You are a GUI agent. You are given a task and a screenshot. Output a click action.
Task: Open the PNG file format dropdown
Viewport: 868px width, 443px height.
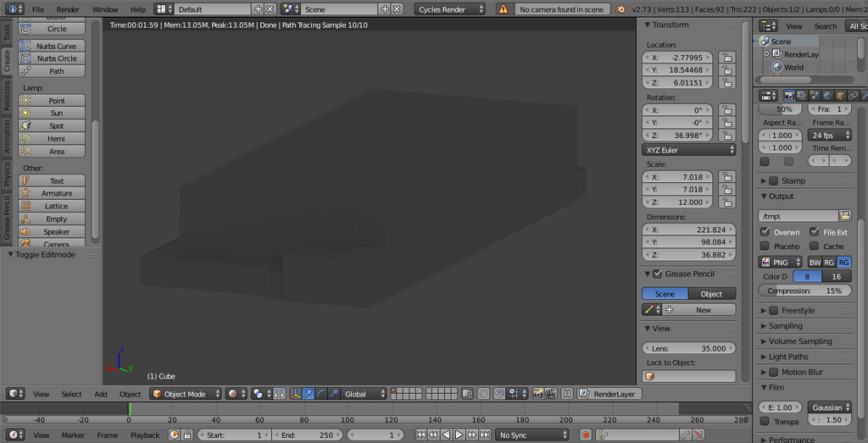[x=782, y=262]
